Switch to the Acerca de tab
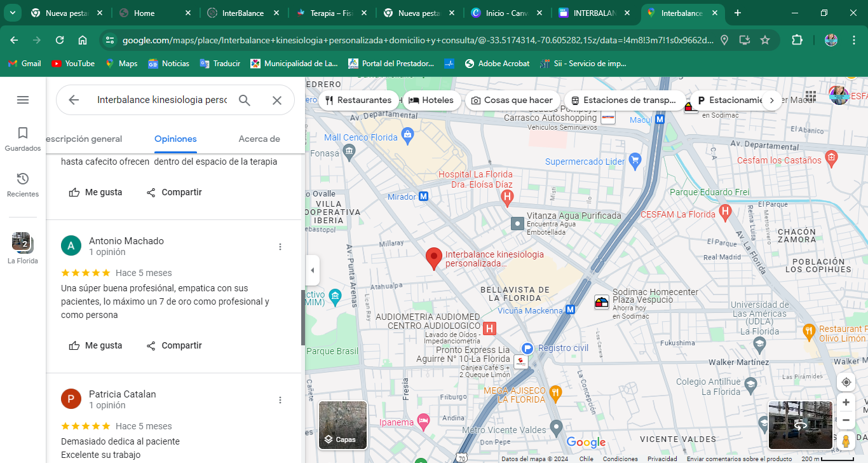868x463 pixels. [259, 139]
